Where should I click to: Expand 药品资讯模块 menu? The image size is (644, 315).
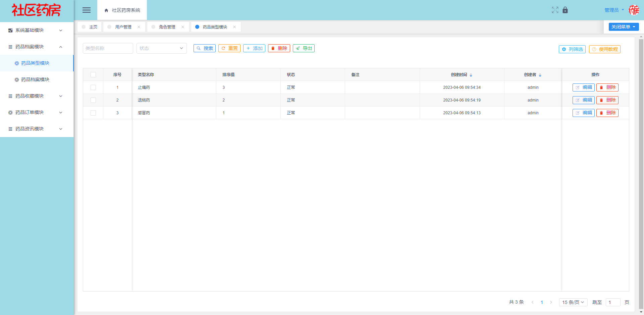[37, 129]
